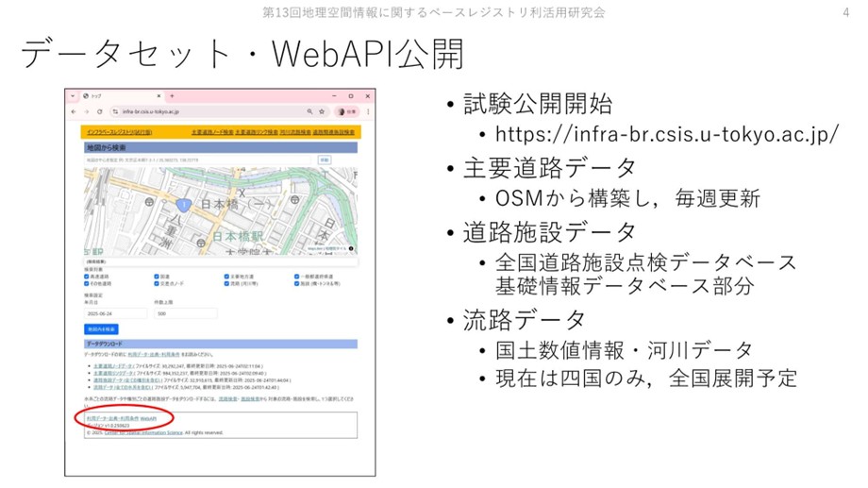Screen dimensions: 868x488
Task: Click the site info icon beside the URL
Action: pyautogui.click(x=115, y=111)
